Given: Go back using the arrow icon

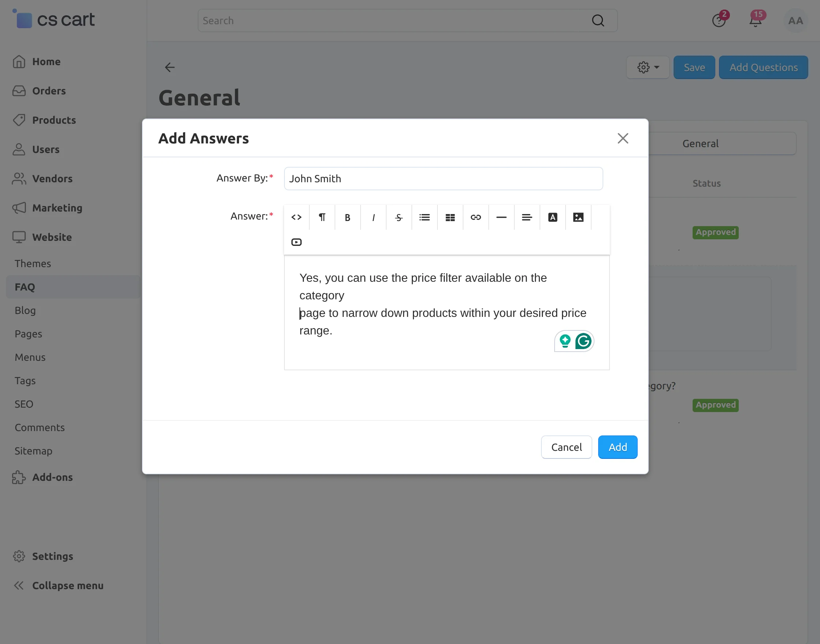Looking at the screenshot, I should coord(170,67).
